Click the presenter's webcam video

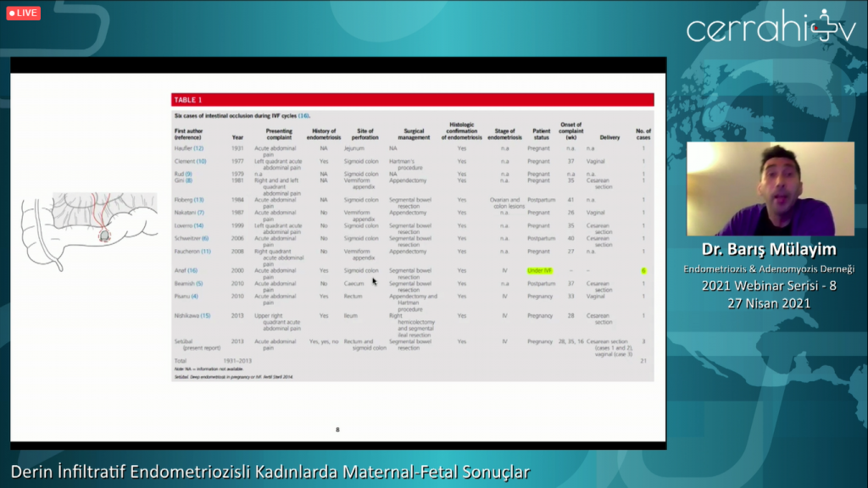(x=770, y=188)
